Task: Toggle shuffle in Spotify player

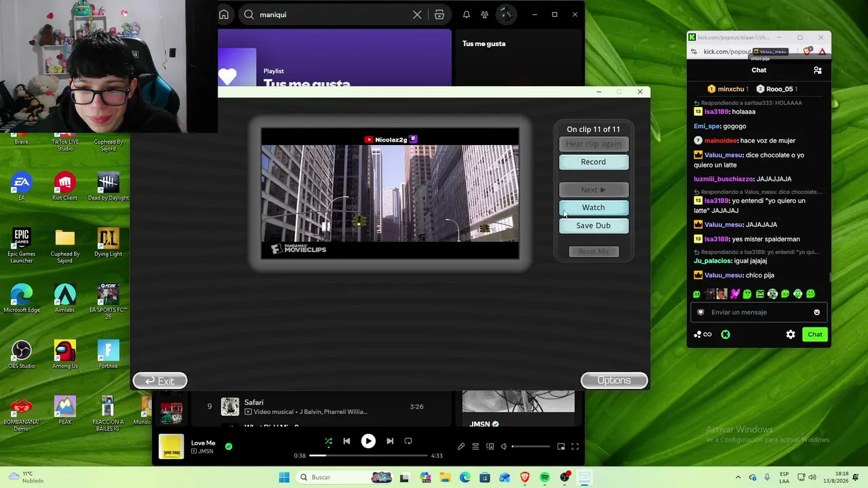Action: coord(328,441)
